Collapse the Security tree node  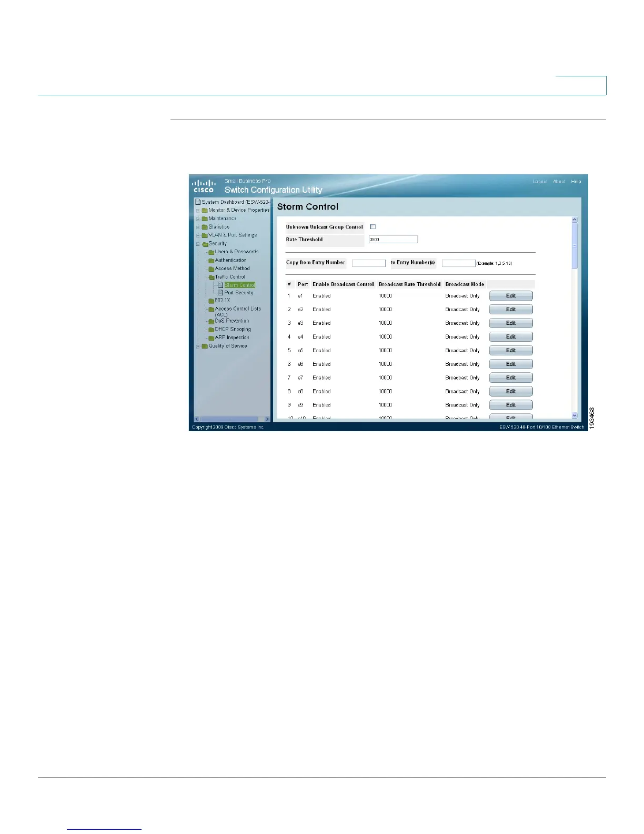pos(198,244)
